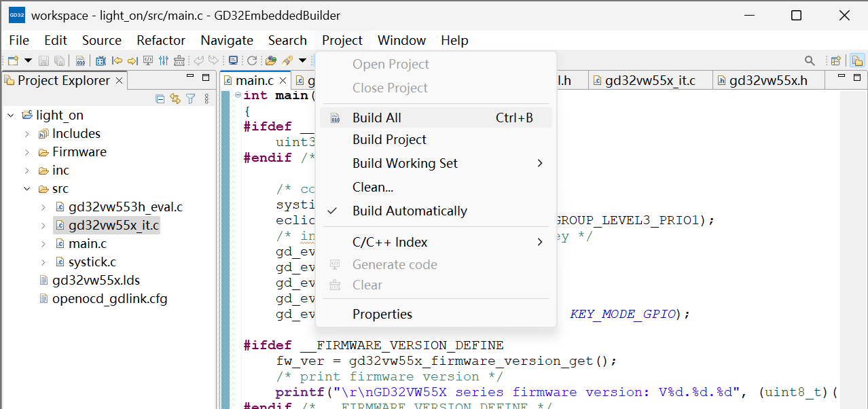Viewport: 868px width, 409px height.
Task: Open the Navigate menu
Action: point(227,40)
